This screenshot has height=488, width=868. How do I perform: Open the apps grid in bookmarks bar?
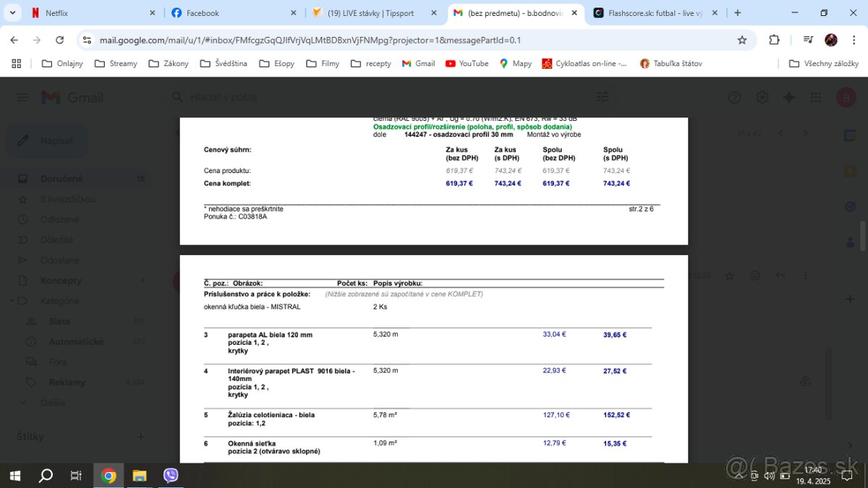coord(17,64)
